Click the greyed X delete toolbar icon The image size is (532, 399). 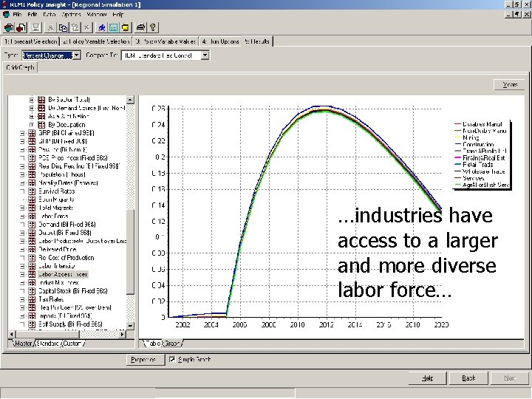pos(87,27)
